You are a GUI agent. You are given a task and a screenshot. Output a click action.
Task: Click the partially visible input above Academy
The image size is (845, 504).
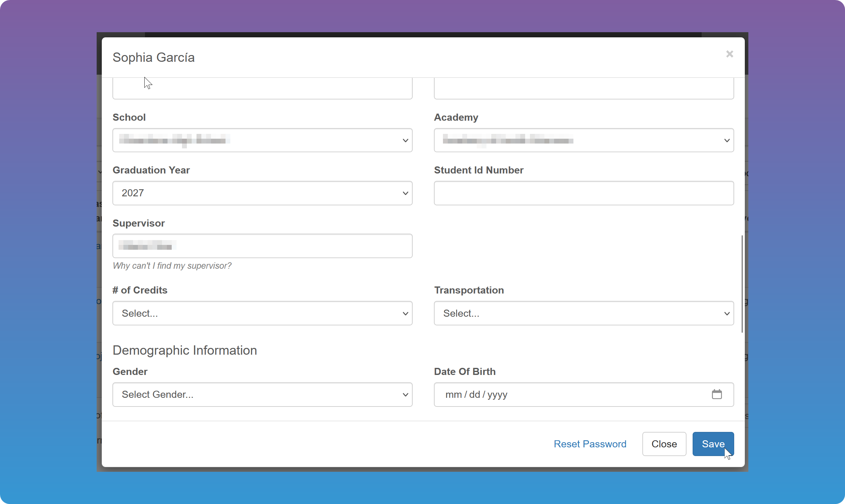(584, 88)
